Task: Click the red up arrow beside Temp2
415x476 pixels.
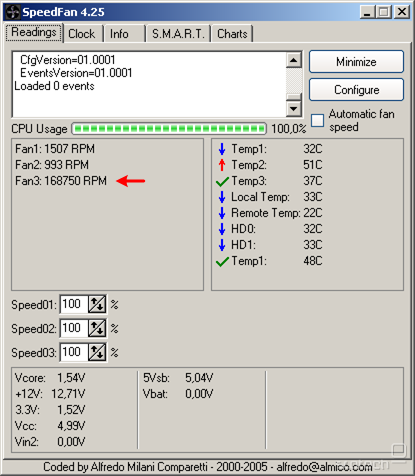Action: point(222,165)
